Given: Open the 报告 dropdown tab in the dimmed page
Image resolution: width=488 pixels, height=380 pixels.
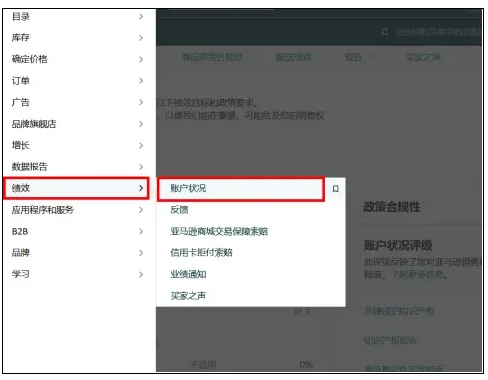Looking at the screenshot, I should tap(357, 57).
